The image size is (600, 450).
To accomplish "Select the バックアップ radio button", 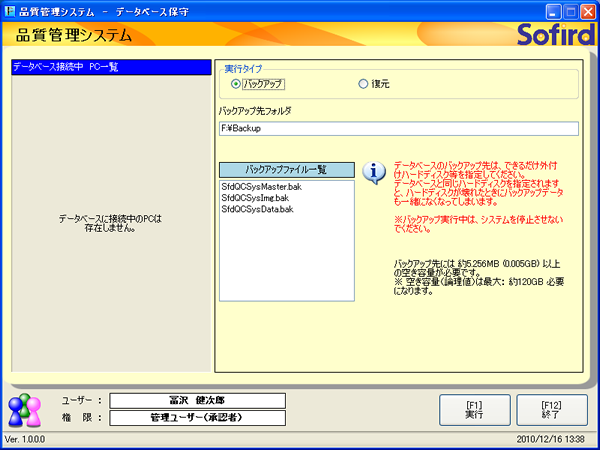I will (236, 84).
